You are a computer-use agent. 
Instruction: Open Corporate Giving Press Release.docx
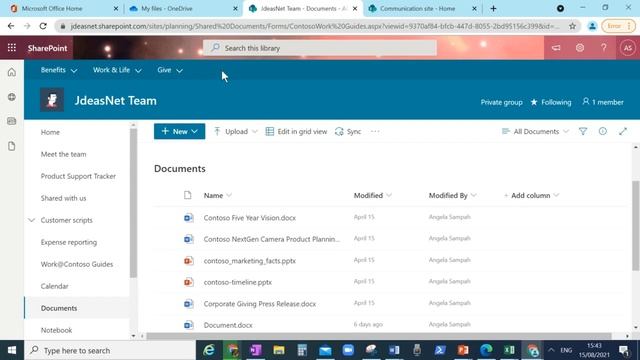260,304
